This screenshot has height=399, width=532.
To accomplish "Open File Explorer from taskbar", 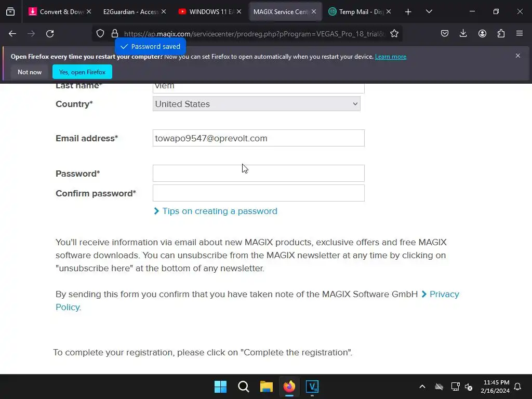I will tap(267, 387).
